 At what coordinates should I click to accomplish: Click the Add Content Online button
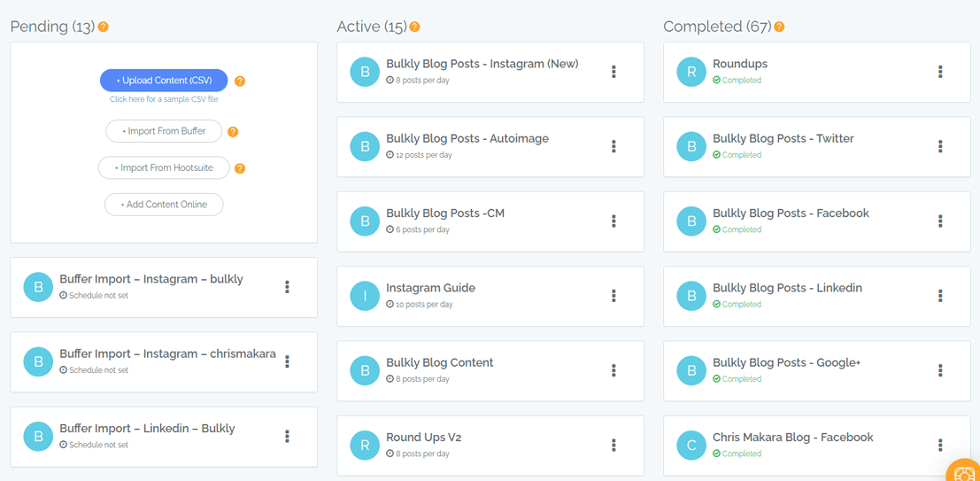(164, 205)
